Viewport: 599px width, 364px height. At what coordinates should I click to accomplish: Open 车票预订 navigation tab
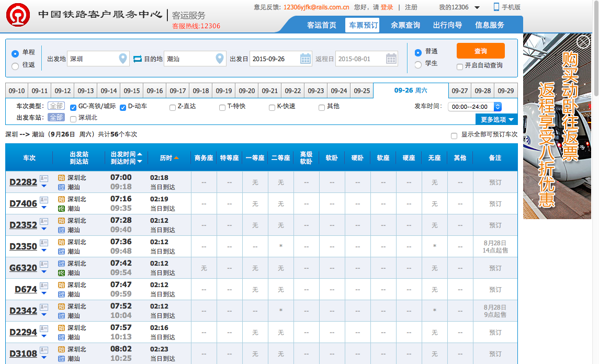[x=363, y=25]
